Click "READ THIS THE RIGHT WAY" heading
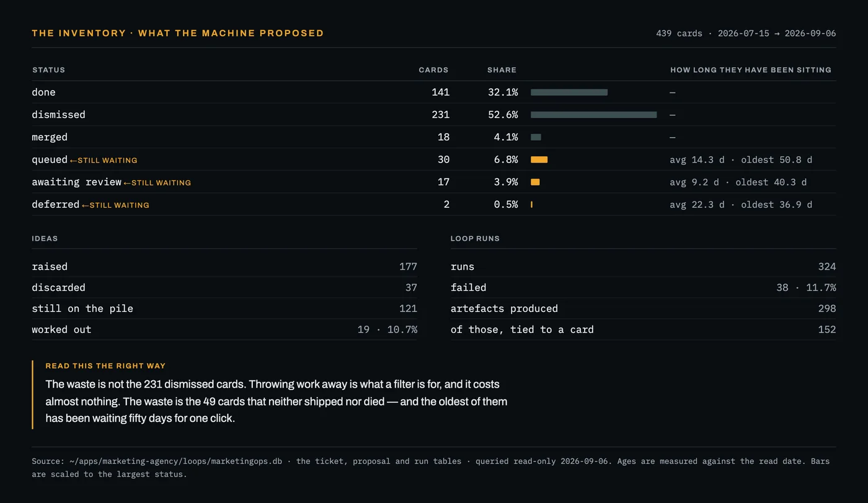This screenshot has height=503, width=868. pos(105,366)
